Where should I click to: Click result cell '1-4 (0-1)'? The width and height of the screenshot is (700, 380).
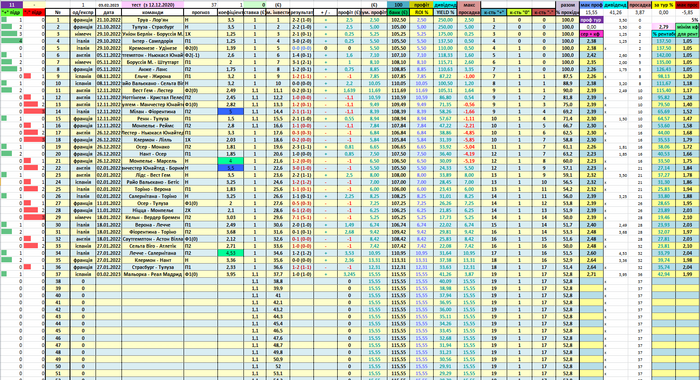(x=302, y=55)
